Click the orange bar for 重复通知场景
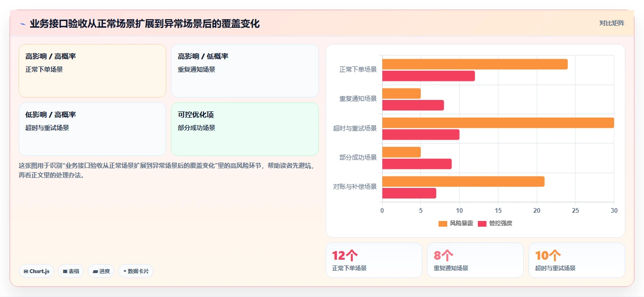The width and height of the screenshot is (644, 297). 401,93
